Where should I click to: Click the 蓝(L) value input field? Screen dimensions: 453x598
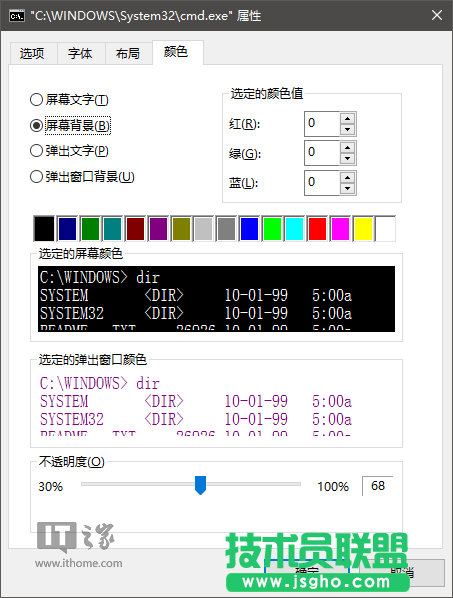322,183
